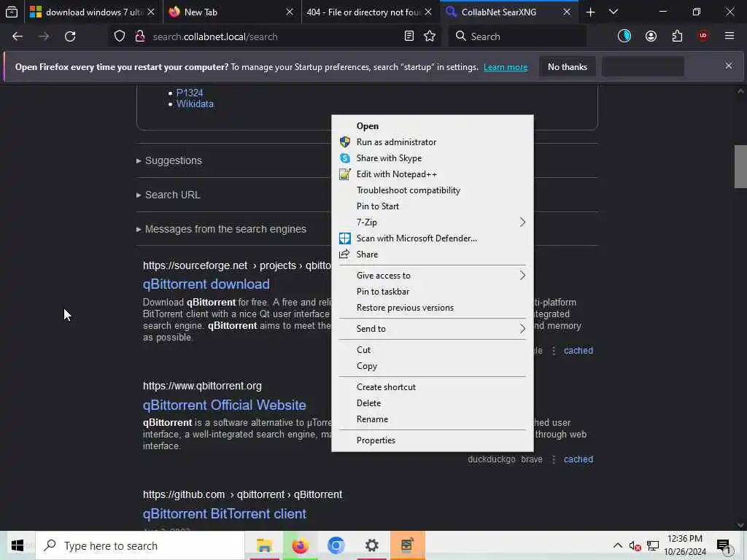Click Run as administrator shield entry

[433, 142]
